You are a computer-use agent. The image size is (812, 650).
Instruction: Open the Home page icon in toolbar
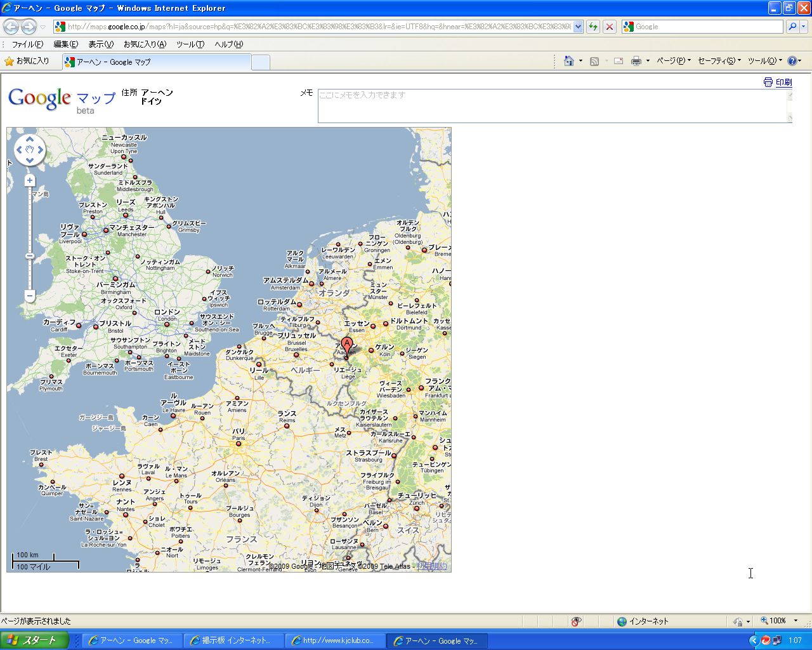[569, 61]
